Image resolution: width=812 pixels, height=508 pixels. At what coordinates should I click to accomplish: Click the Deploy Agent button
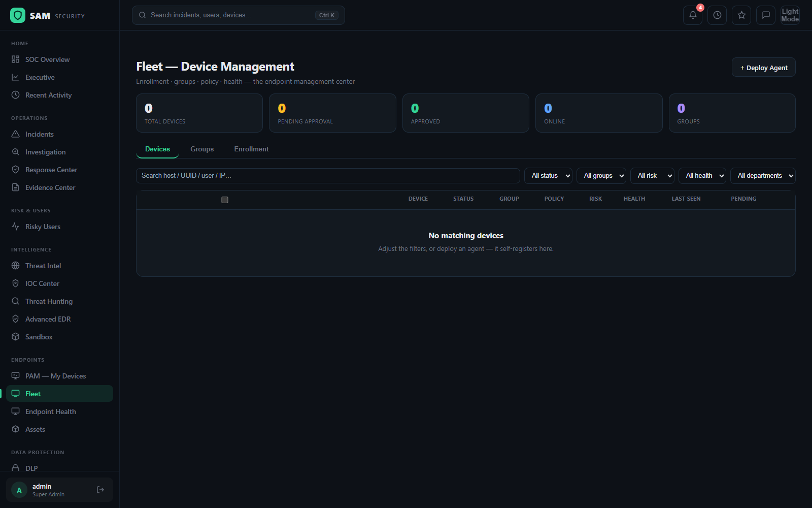[764, 68]
